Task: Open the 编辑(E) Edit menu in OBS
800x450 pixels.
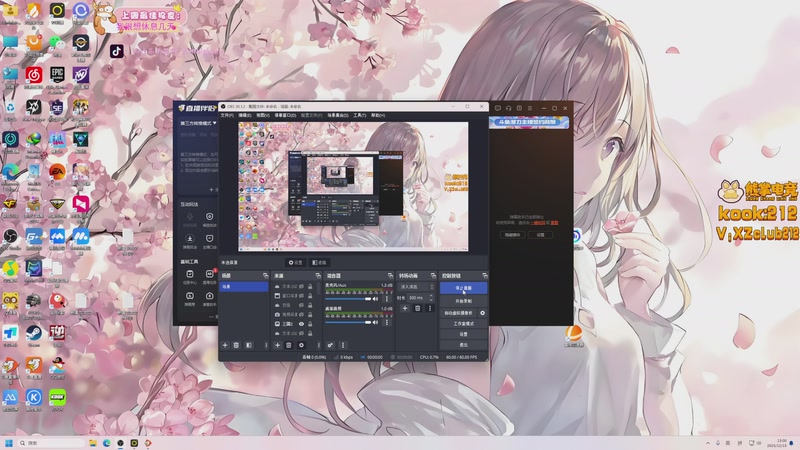Action: 245,116
